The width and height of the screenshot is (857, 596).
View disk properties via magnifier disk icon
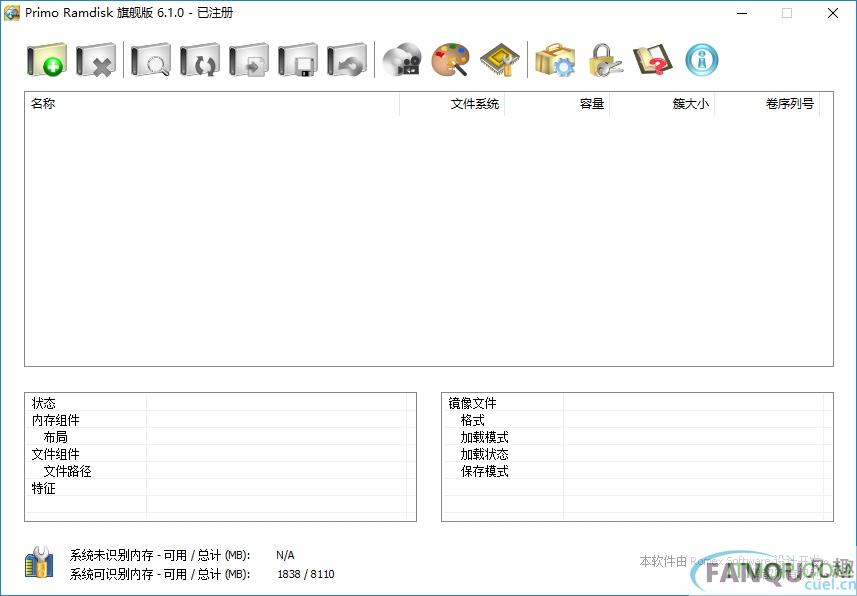point(151,60)
